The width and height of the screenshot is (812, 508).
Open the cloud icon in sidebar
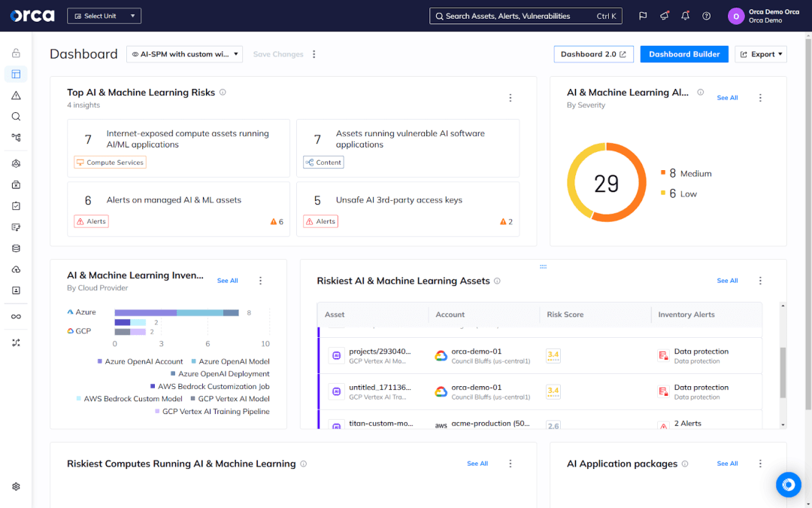(x=16, y=269)
